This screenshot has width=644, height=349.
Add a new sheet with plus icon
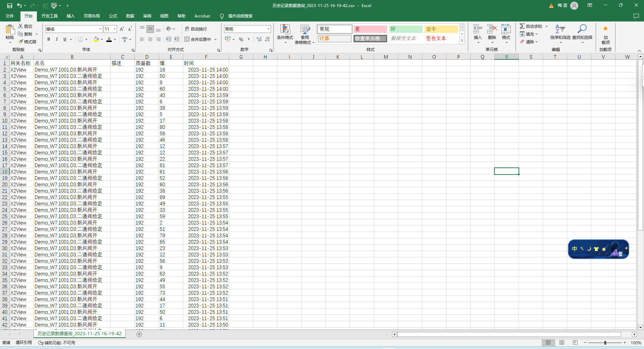coord(139,334)
